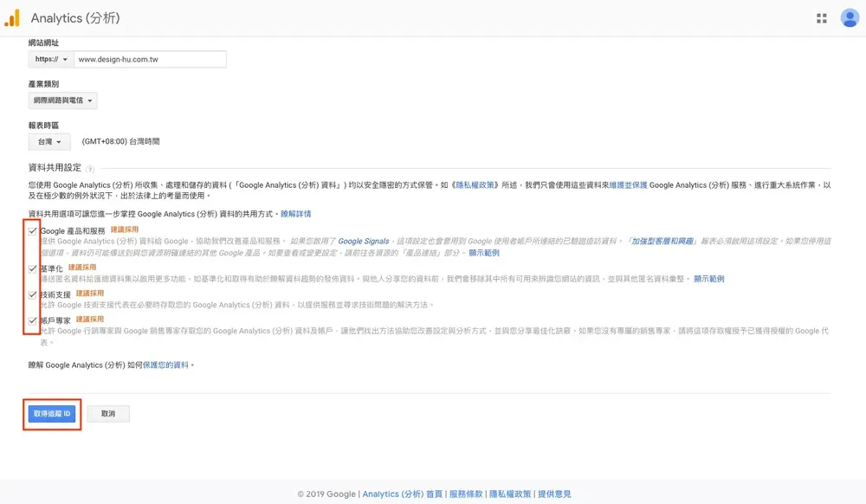Open the 維護並保護 link
The height and width of the screenshot is (504, 866).
click(628, 185)
